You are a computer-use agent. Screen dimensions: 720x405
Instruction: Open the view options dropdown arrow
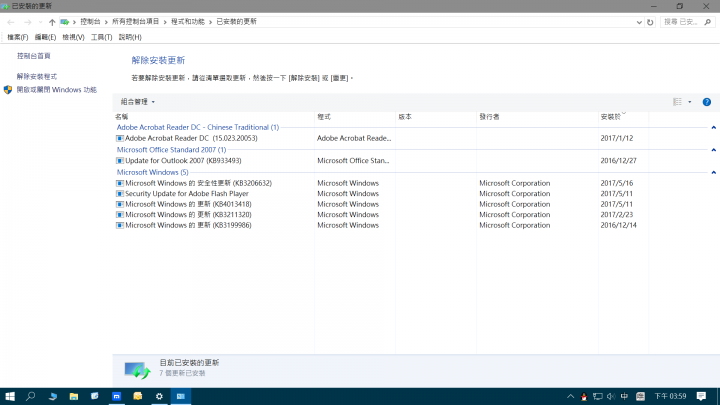coord(690,102)
